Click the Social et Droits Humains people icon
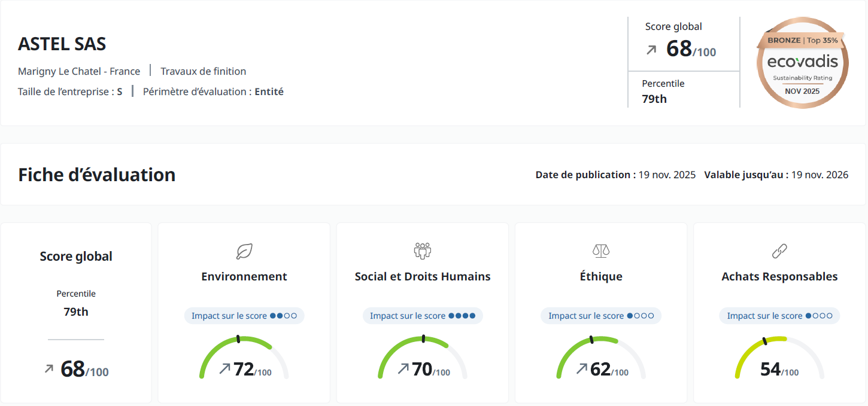This screenshot has width=868, height=406. pyautogui.click(x=423, y=251)
